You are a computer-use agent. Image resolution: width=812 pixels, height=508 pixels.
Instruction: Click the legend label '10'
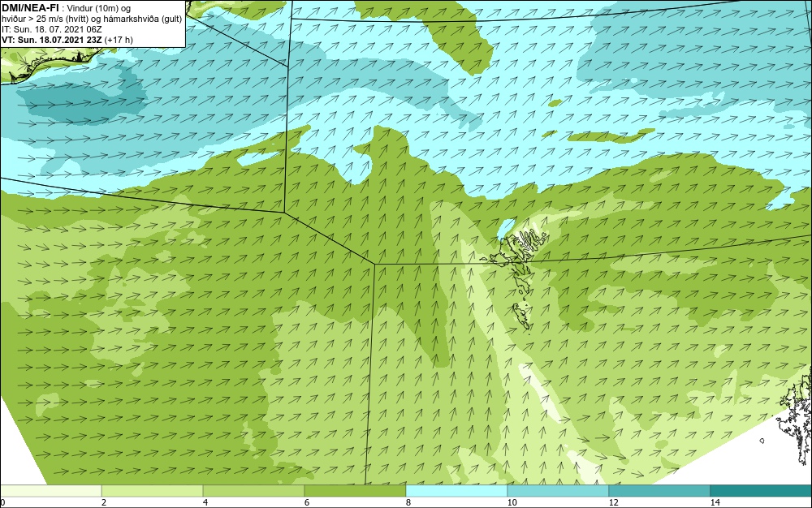click(x=512, y=502)
